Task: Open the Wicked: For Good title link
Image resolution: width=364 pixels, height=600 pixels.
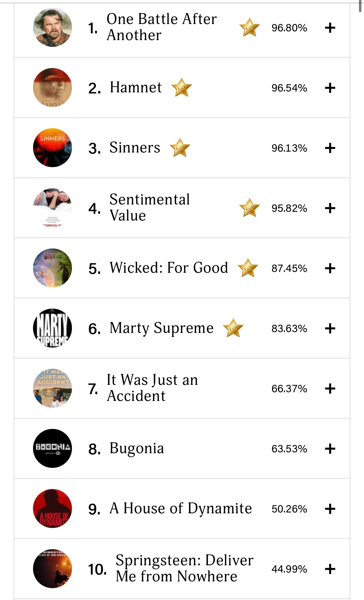Action: (x=169, y=268)
